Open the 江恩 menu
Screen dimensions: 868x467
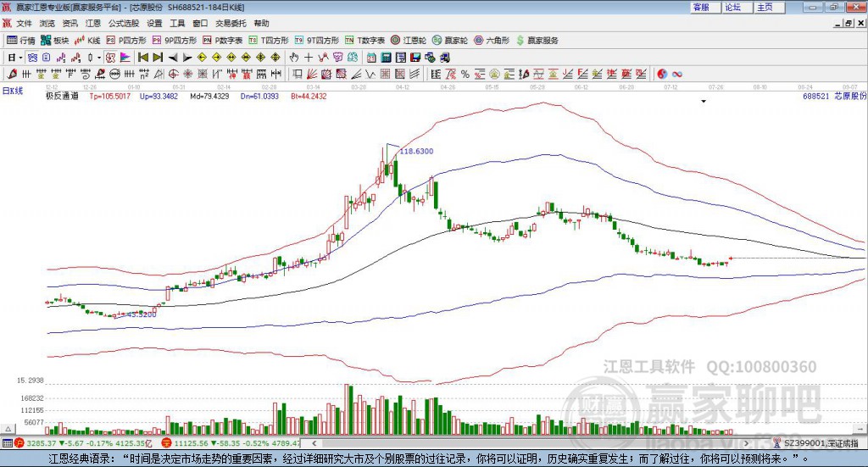pos(93,23)
